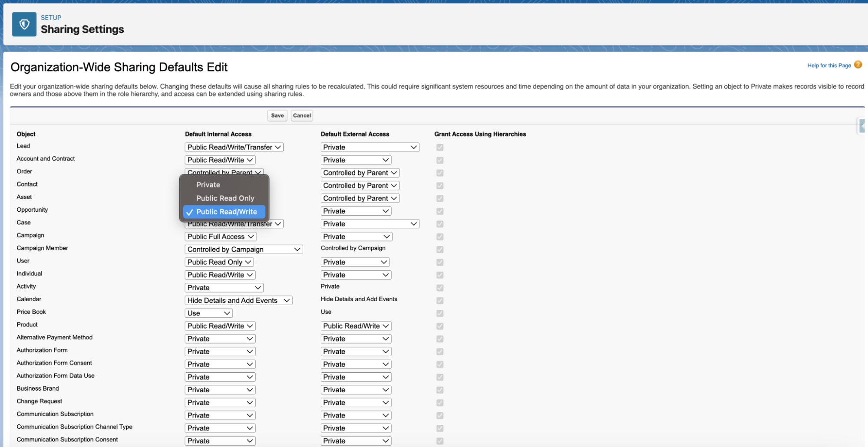Image resolution: width=868 pixels, height=447 pixels.
Task: Toggle Product hierarchy access checkbox
Action: tap(440, 326)
